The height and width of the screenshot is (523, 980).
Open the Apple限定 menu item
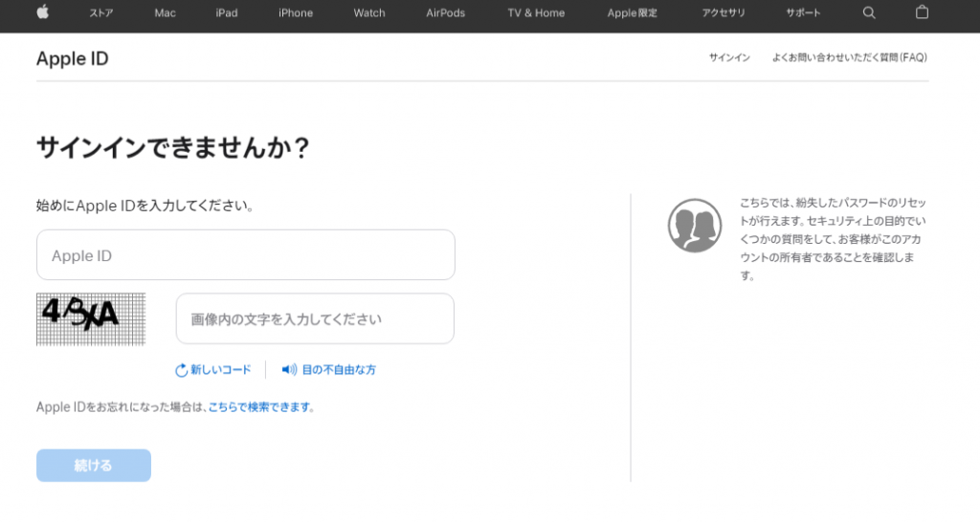pyautogui.click(x=632, y=12)
